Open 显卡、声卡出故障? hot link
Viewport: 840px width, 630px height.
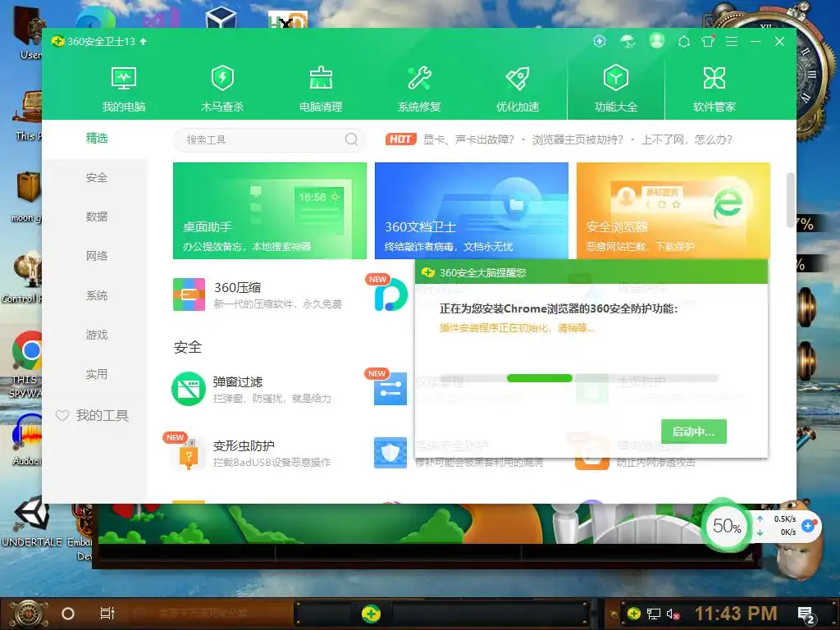[x=468, y=139]
